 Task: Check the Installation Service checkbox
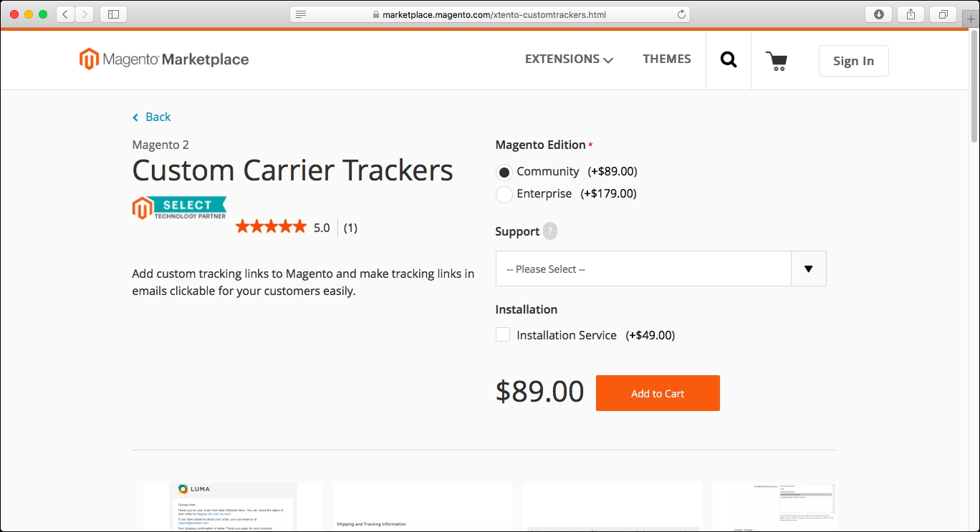(x=503, y=335)
